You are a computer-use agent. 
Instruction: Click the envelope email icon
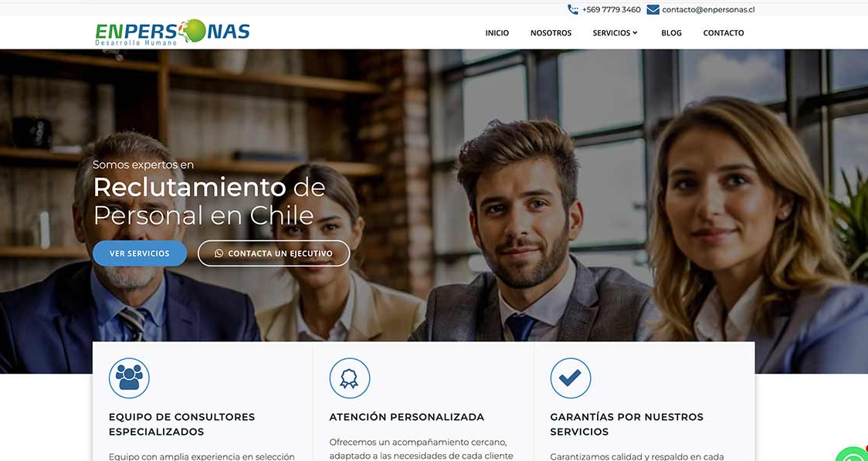[x=653, y=9]
